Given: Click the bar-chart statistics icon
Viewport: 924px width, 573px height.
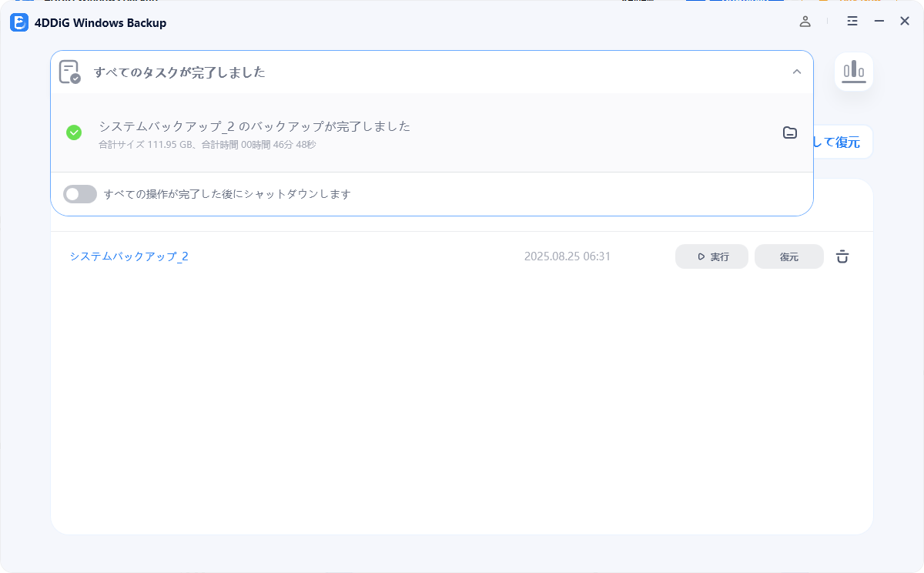Looking at the screenshot, I should [854, 71].
